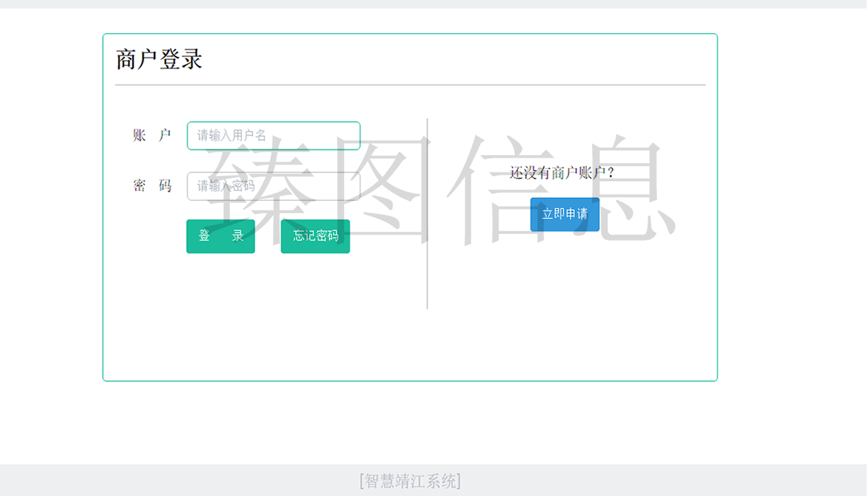Click the 密码 label
This screenshot has height=496, width=868.
click(x=152, y=186)
